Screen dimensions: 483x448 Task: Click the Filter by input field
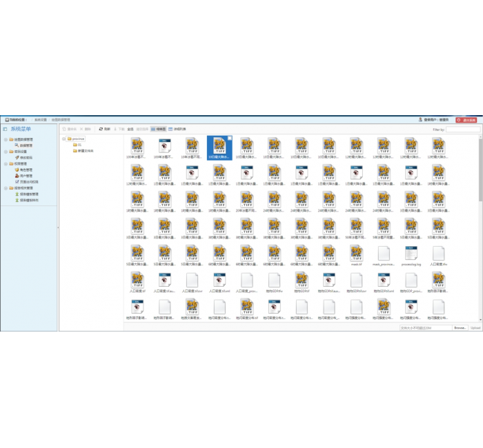point(463,130)
